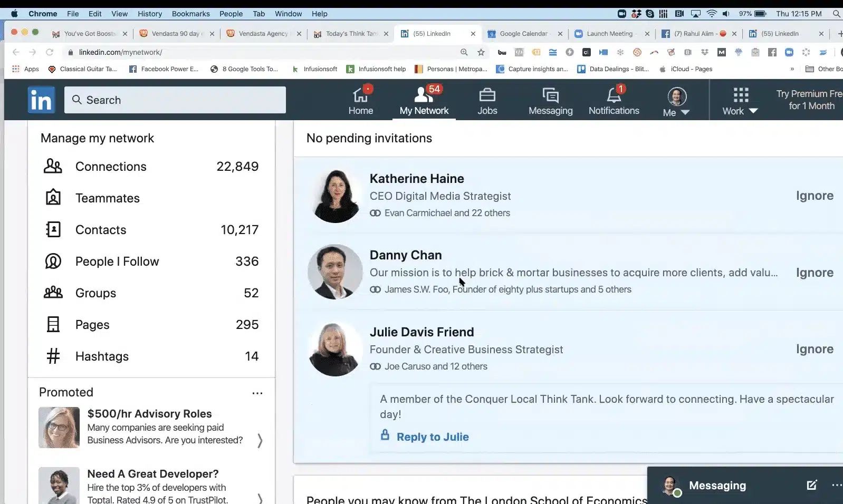Open Danny Chan's profile photo
The image size is (843, 504).
point(335,272)
